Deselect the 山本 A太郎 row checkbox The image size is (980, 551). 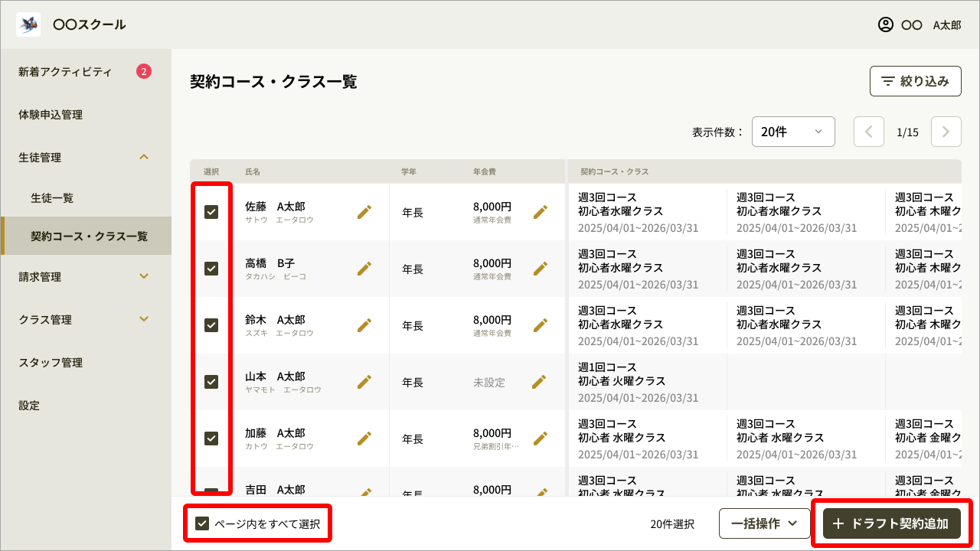point(211,382)
